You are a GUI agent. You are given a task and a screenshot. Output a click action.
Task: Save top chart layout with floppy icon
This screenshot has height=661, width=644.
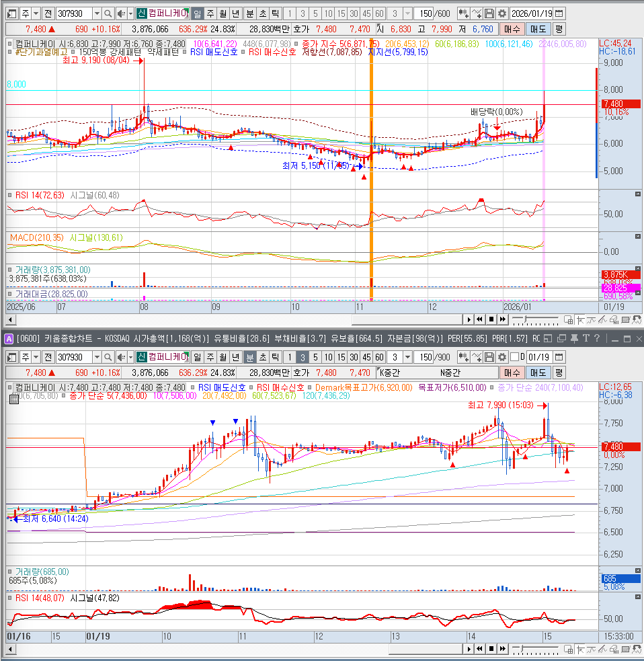pos(489,13)
